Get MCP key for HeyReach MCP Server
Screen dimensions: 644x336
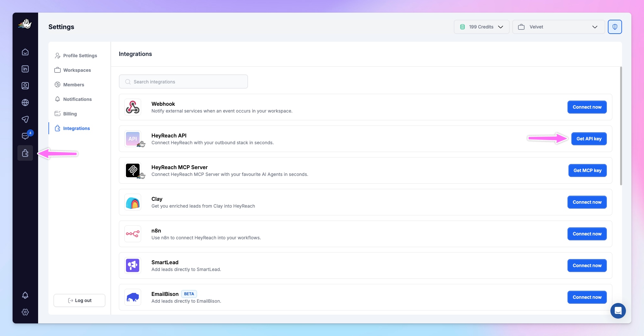[587, 170]
